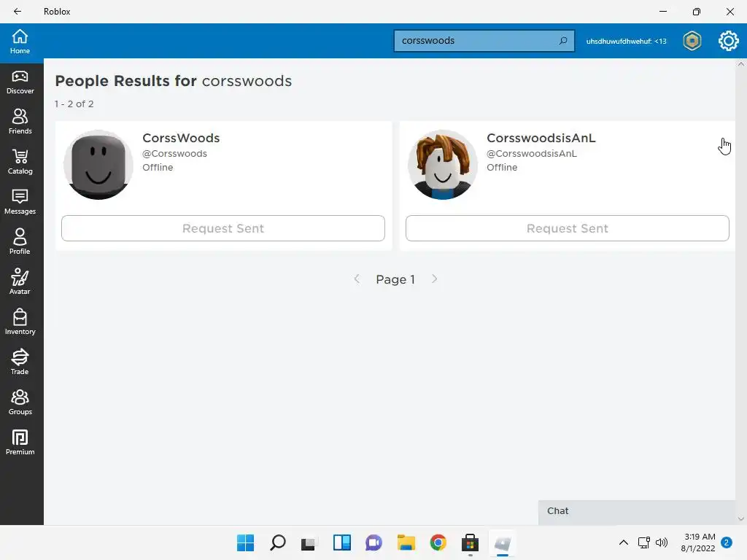747x560 pixels.
Task: Click the Roblox taskbar icon
Action: point(502,542)
